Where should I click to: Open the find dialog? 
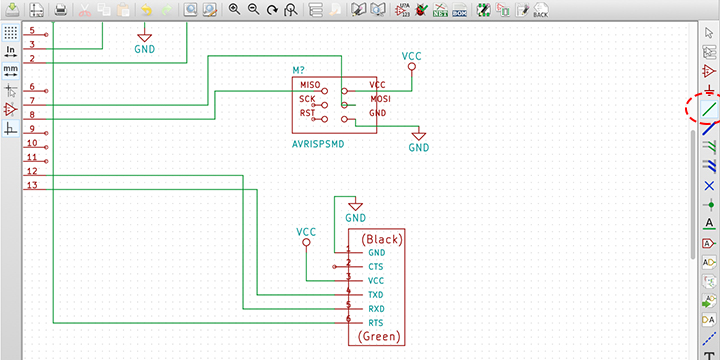pyautogui.click(x=190, y=9)
